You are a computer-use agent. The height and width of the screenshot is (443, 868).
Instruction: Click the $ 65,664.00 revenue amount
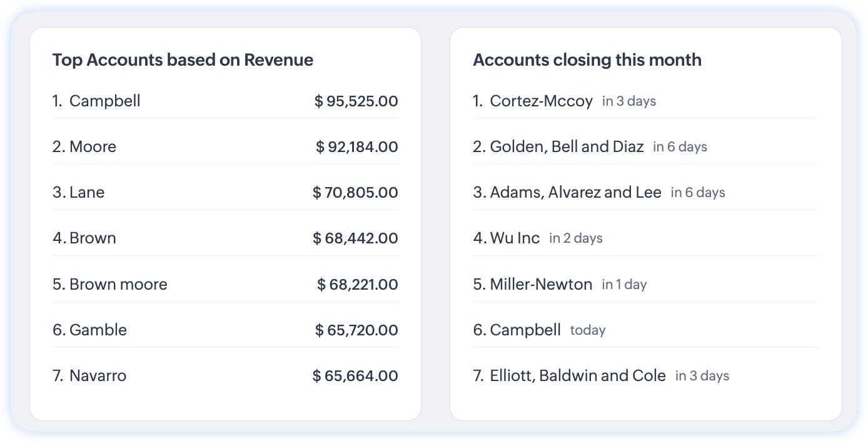(355, 376)
